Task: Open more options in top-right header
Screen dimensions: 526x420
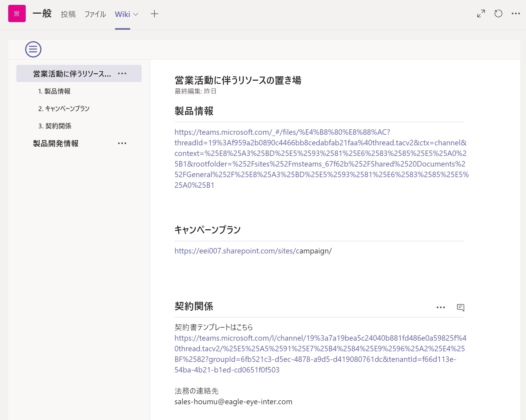Action: tap(516, 14)
